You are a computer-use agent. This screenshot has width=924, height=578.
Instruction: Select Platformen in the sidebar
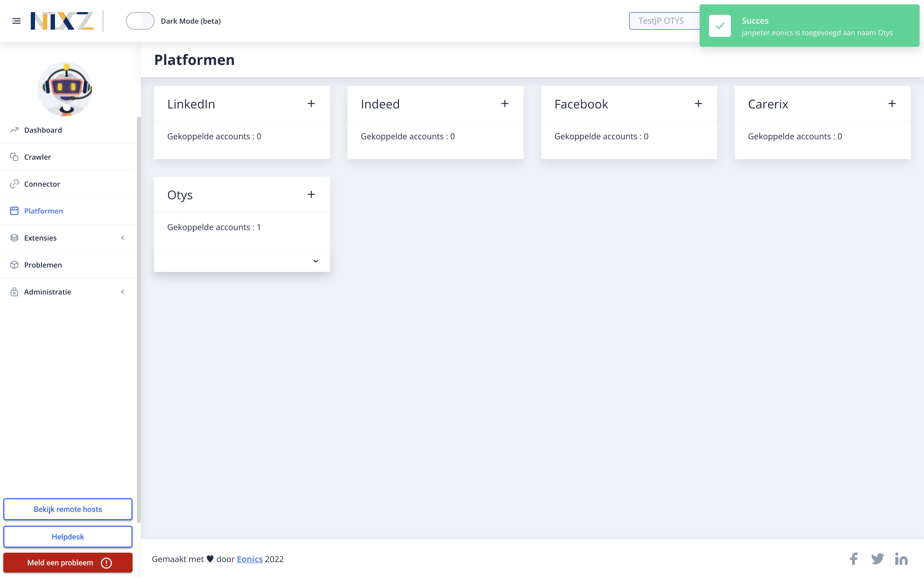pos(69,211)
